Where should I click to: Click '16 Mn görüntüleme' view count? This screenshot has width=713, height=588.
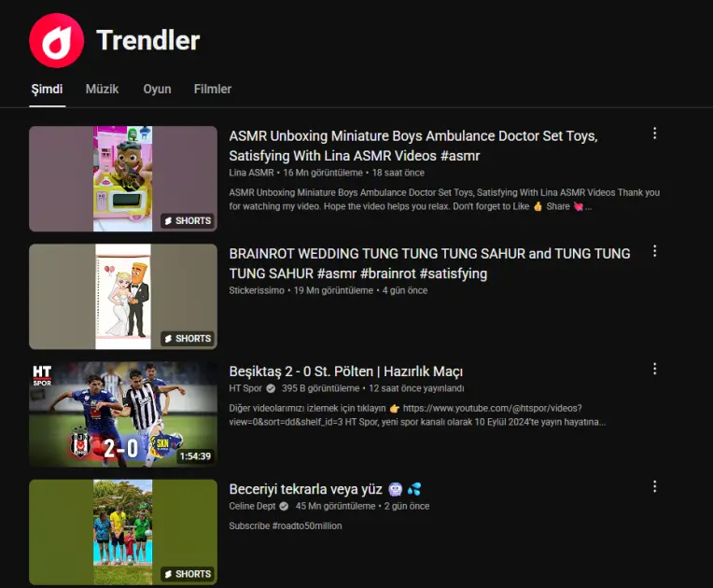click(323, 173)
